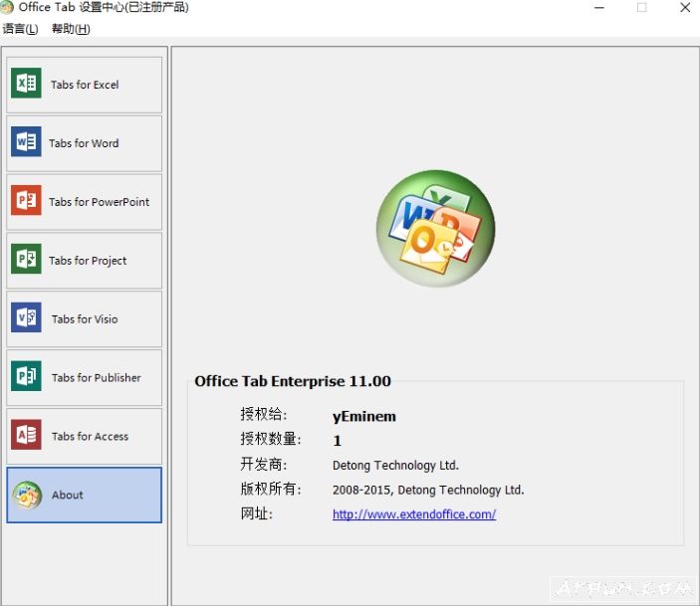Switch to the Tabs for Access tab
Viewport: 700px width, 606px height.
point(85,436)
